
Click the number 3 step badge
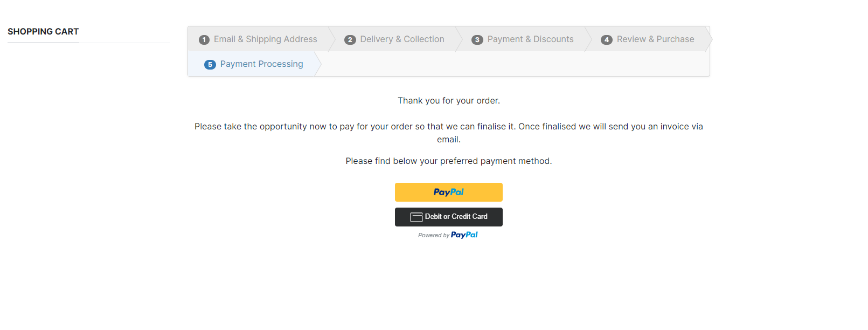pyautogui.click(x=477, y=40)
